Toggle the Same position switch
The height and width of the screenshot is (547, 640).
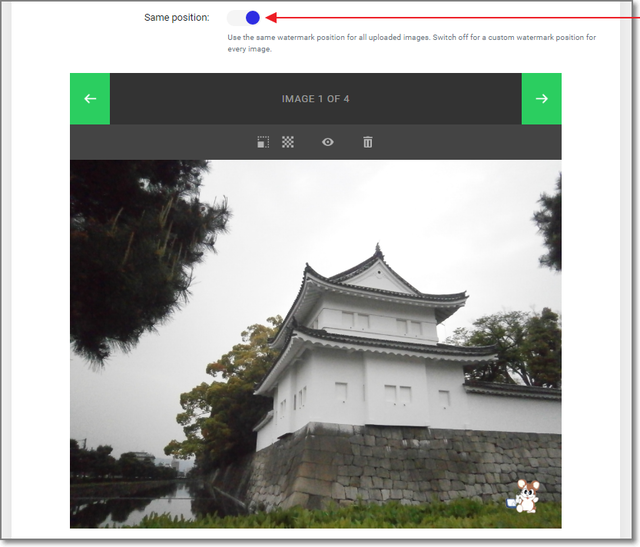coord(244,18)
